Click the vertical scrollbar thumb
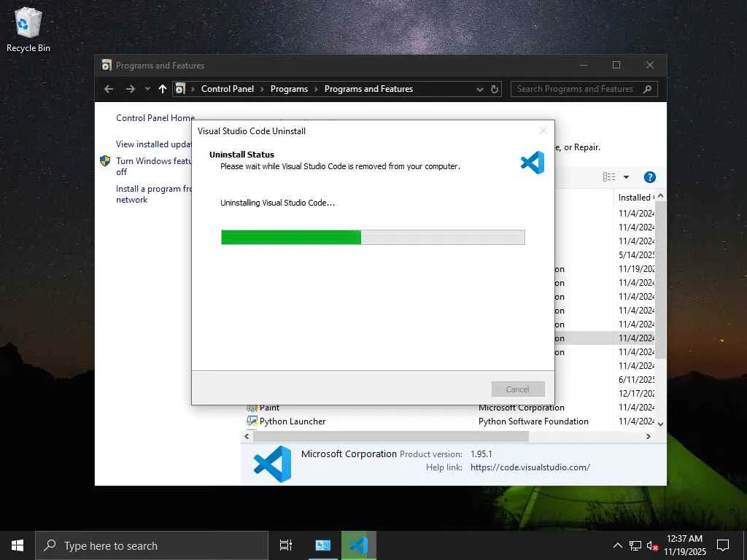 661,280
